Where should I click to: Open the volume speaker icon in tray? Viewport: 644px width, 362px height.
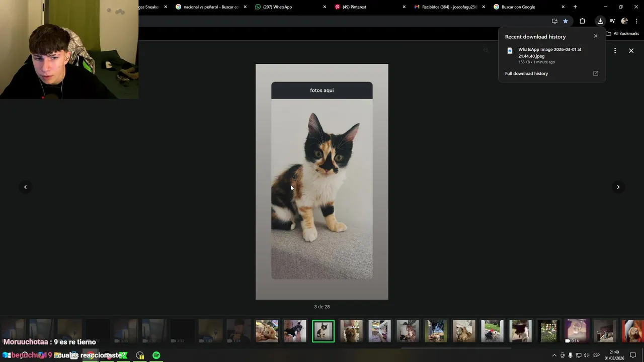(x=586, y=355)
